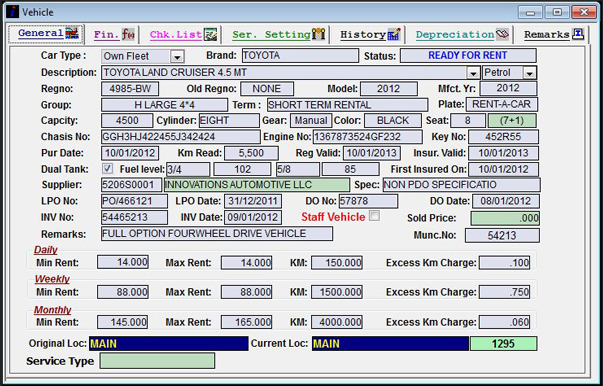Click the Chk.List tab checklist icon
Viewport: 603px width, 386px height.
click(210, 35)
